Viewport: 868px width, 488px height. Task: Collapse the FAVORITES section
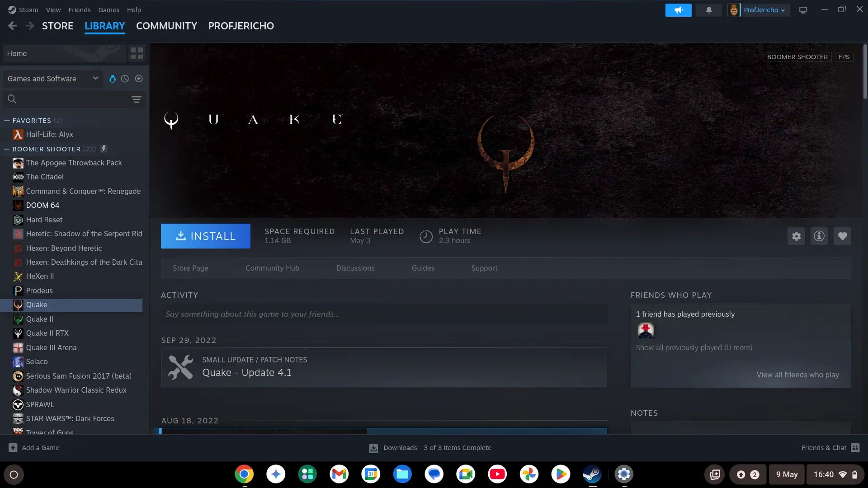tap(6, 120)
